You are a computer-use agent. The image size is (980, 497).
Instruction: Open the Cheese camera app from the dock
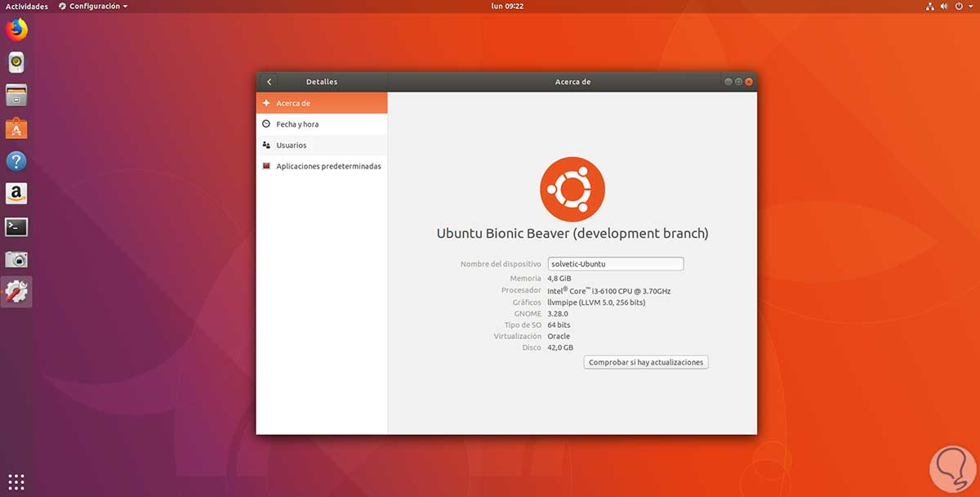(16, 259)
